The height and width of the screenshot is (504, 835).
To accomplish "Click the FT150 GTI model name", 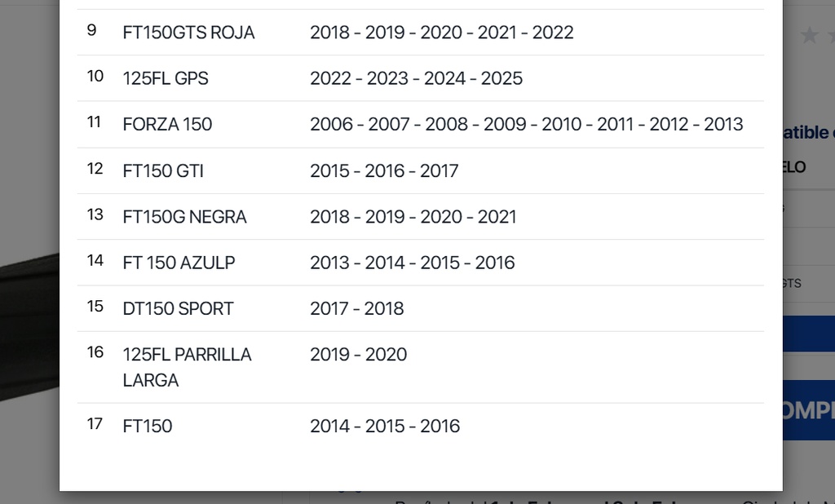I will (x=163, y=171).
